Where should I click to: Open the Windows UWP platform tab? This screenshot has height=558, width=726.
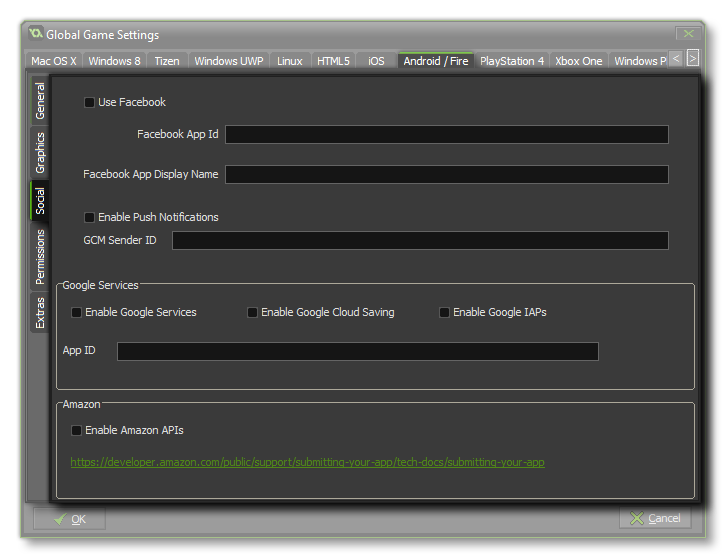click(229, 61)
